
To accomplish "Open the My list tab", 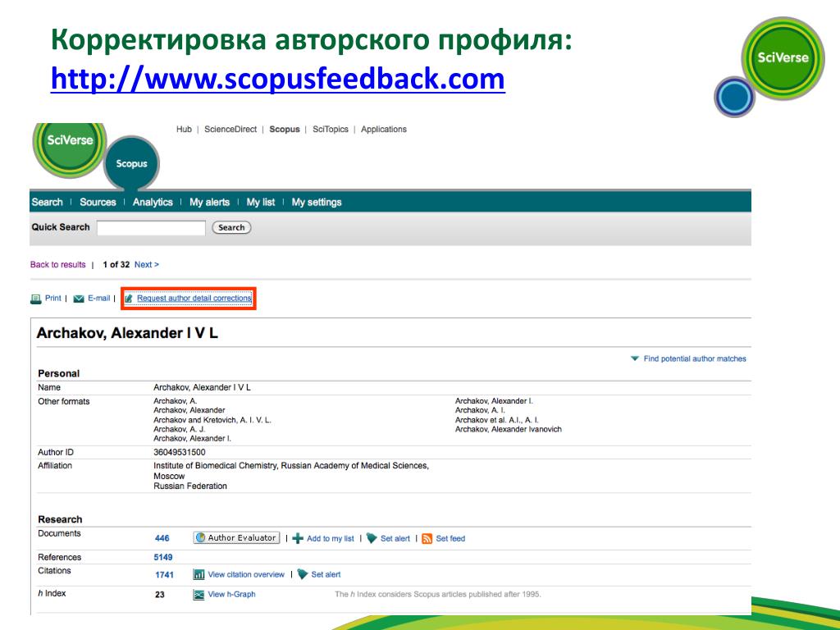I will click(260, 202).
